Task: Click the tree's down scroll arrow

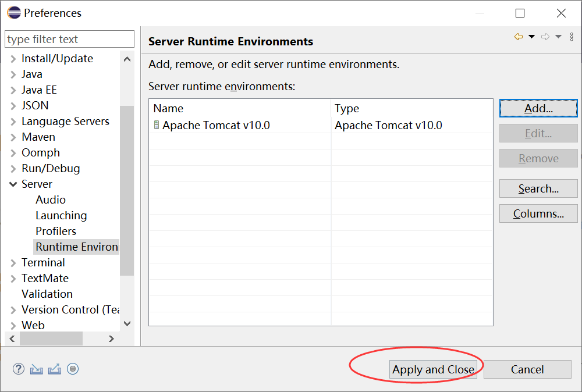Action: click(x=127, y=323)
